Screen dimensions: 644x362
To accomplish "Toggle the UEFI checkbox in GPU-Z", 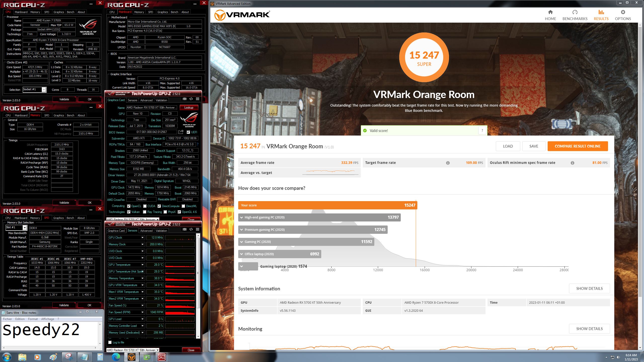I will click(188, 132).
